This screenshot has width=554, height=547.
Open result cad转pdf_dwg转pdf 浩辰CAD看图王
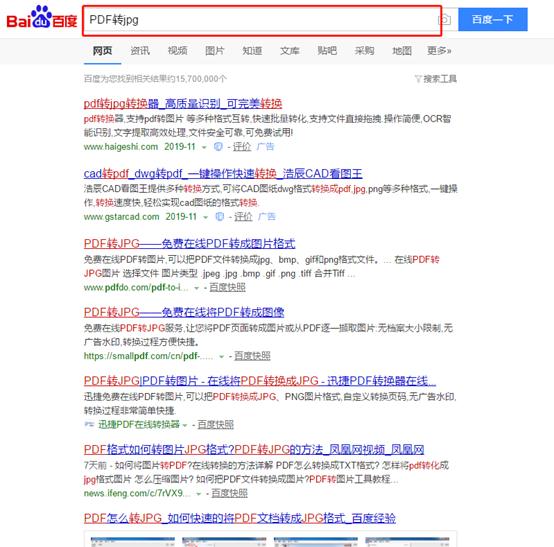coord(223,174)
